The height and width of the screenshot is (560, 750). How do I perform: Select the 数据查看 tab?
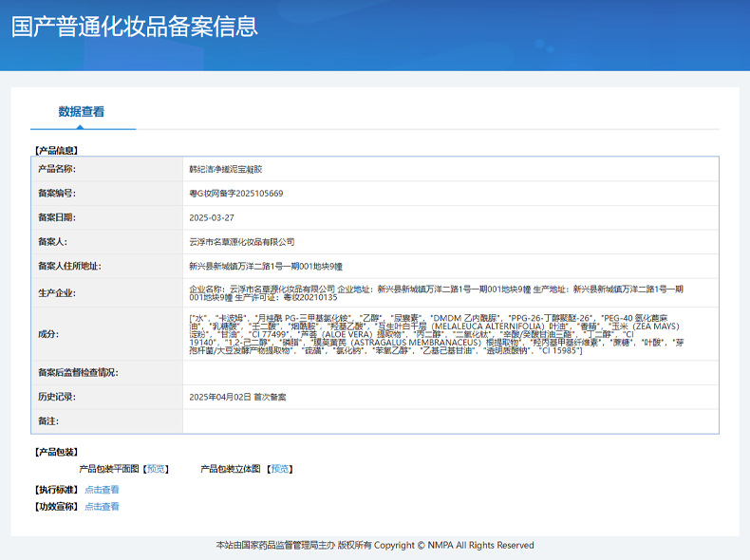[82, 112]
